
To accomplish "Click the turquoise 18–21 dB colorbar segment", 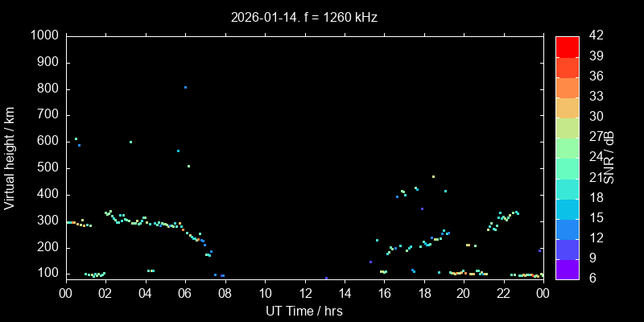I will [x=568, y=188].
